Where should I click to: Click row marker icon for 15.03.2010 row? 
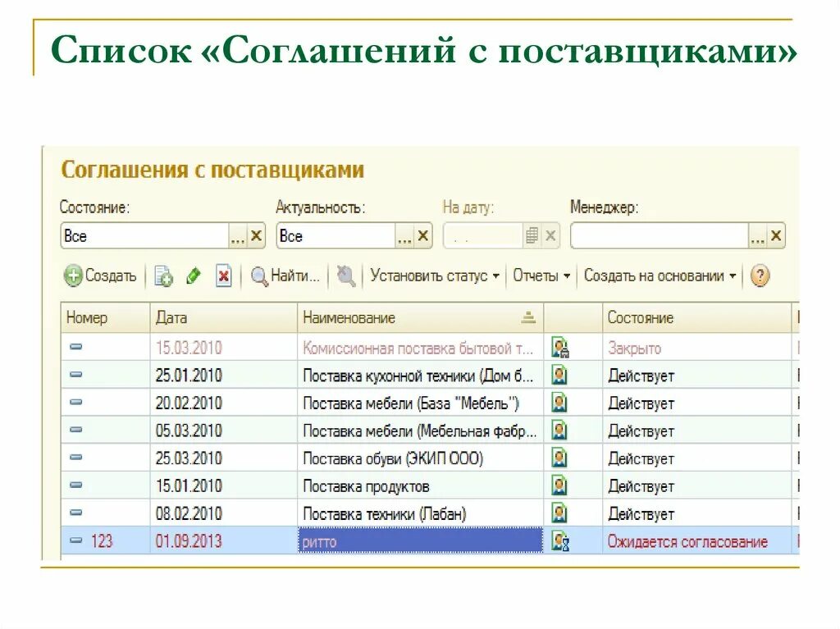click(x=76, y=347)
